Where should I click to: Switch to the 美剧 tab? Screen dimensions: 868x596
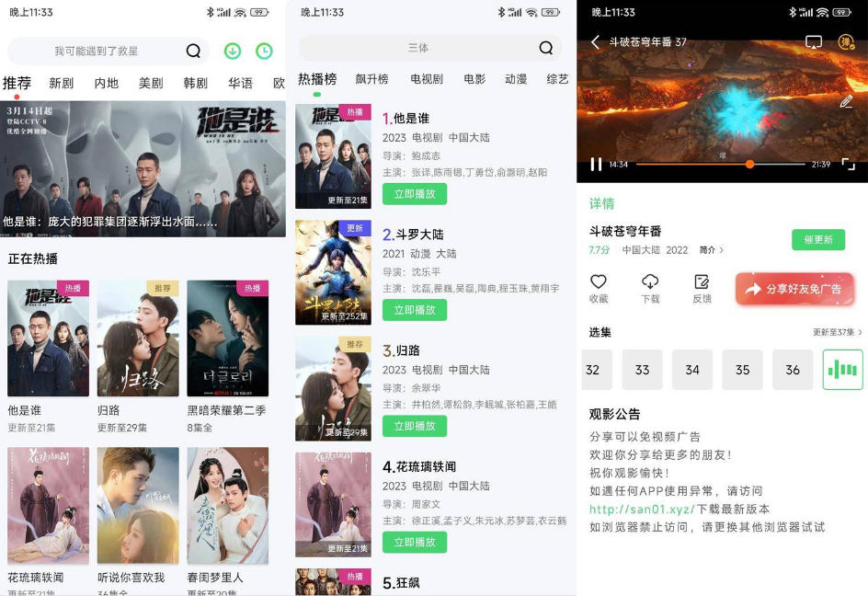(151, 83)
